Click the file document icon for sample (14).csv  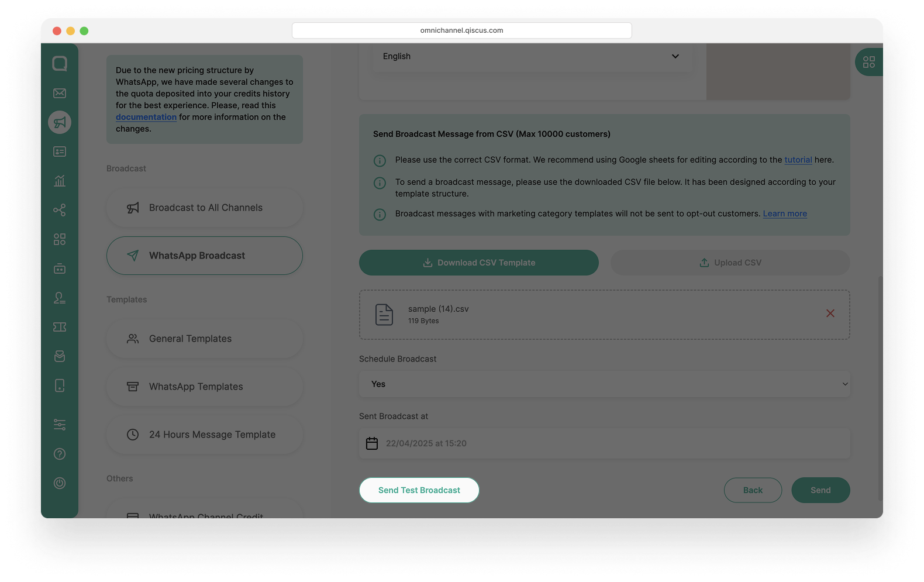pos(384,315)
